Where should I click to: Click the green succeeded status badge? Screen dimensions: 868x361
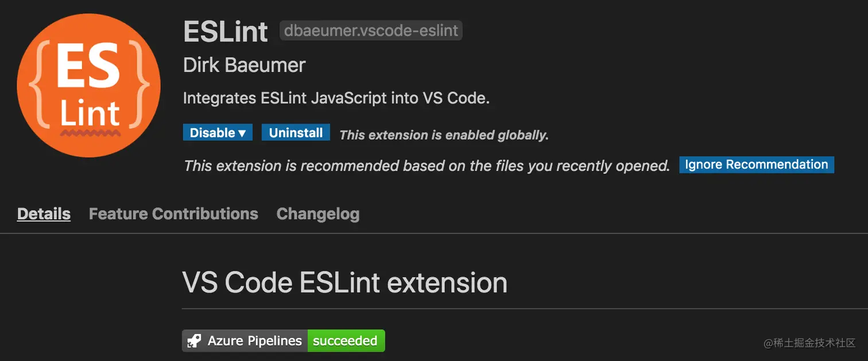click(x=346, y=341)
